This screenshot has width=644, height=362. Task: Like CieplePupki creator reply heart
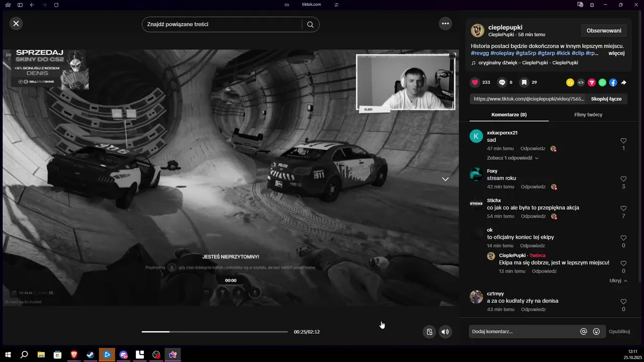pyautogui.click(x=623, y=263)
